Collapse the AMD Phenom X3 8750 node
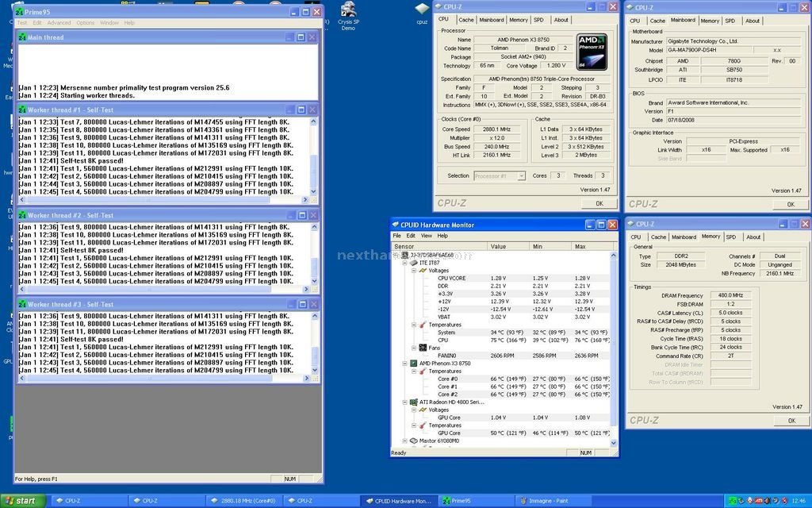812x508 pixels. tap(405, 364)
